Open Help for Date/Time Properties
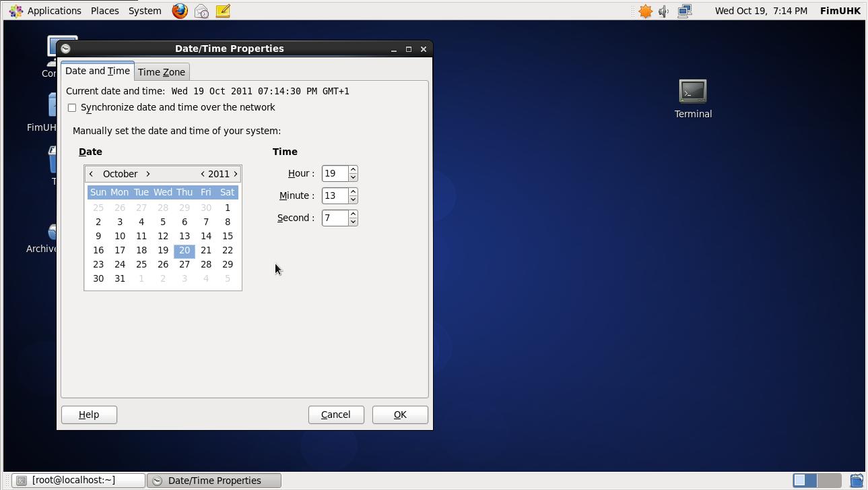Screen dimensions: 868x490 coord(89,415)
